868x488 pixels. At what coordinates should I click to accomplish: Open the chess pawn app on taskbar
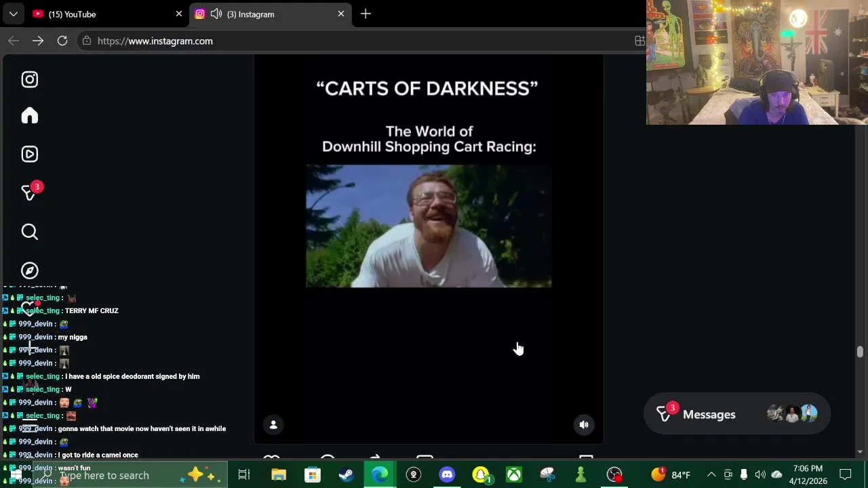point(580,474)
